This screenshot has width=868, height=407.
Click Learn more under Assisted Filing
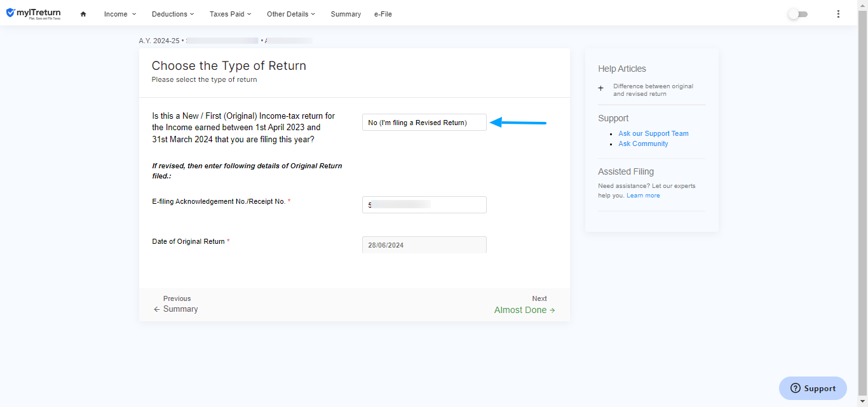click(643, 196)
